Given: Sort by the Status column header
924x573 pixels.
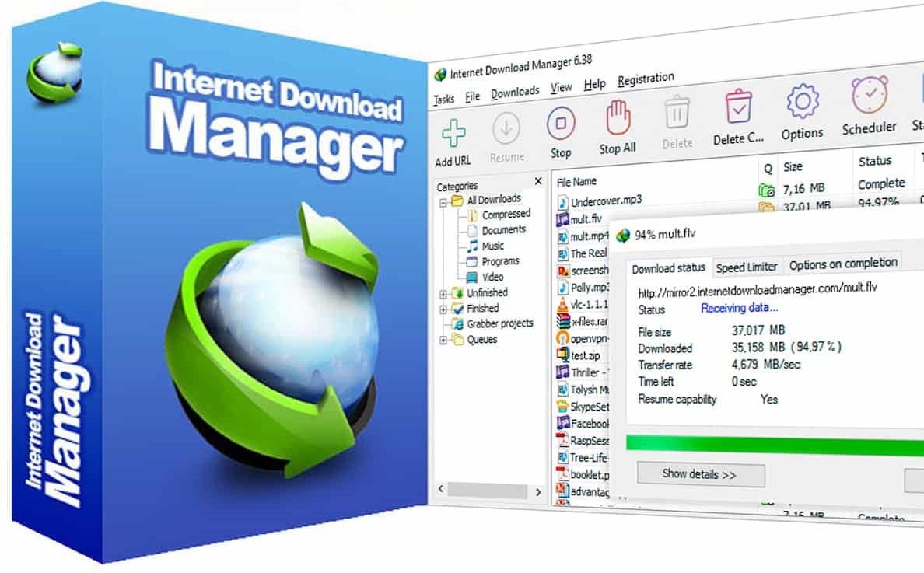Looking at the screenshot, I should (875, 161).
